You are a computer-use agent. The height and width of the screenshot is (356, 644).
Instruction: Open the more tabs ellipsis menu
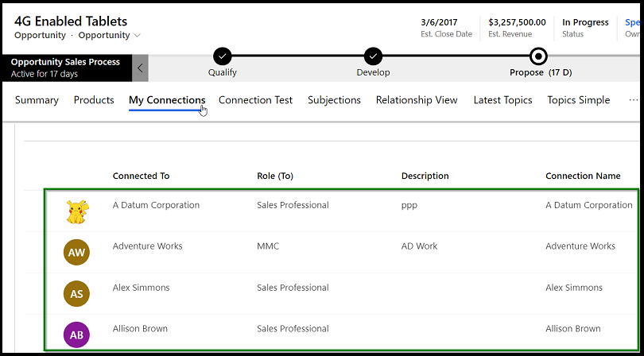point(633,101)
